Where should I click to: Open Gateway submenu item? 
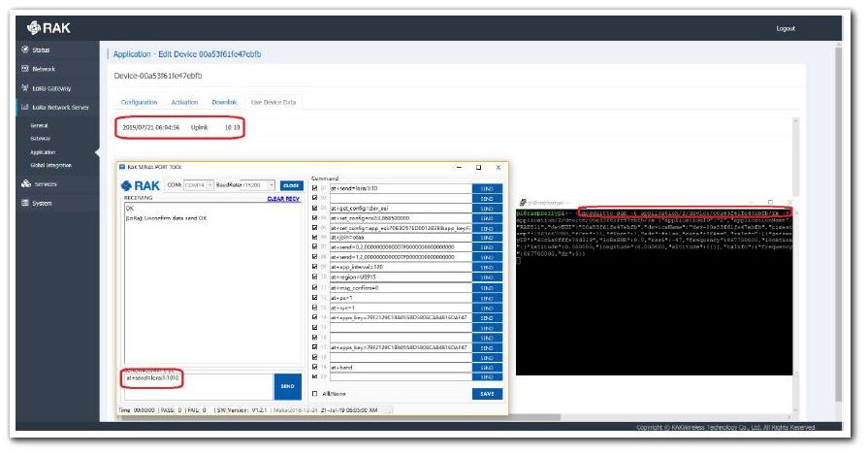(40, 139)
